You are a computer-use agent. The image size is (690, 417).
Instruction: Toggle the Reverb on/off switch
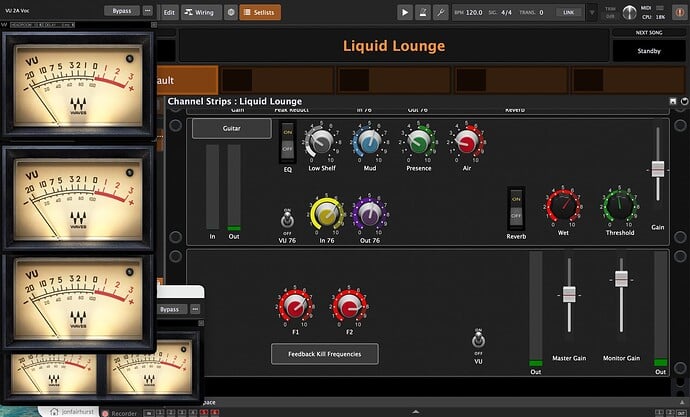(516, 204)
